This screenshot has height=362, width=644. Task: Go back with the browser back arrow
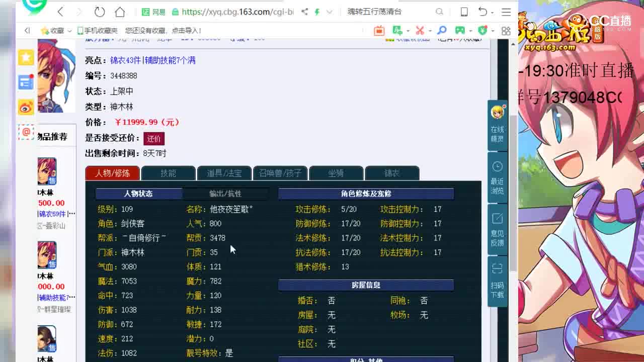(x=60, y=12)
